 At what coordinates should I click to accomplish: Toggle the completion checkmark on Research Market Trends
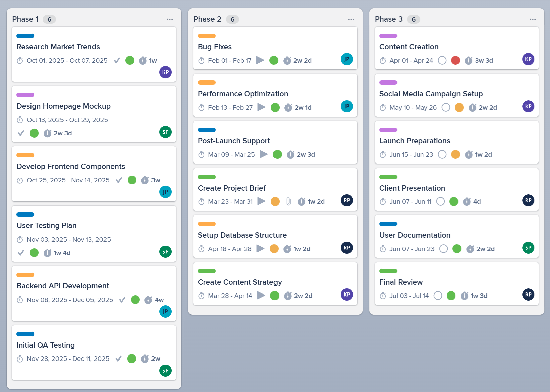point(117,61)
